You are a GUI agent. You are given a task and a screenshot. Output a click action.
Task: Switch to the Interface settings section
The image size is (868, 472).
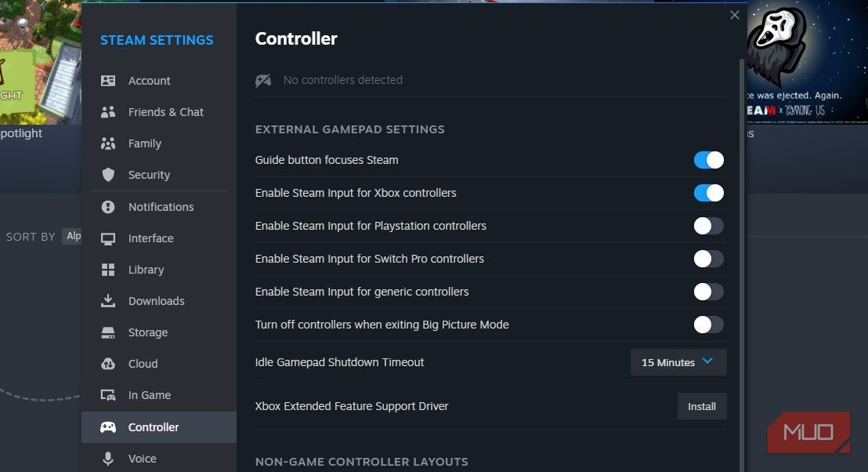(150, 238)
